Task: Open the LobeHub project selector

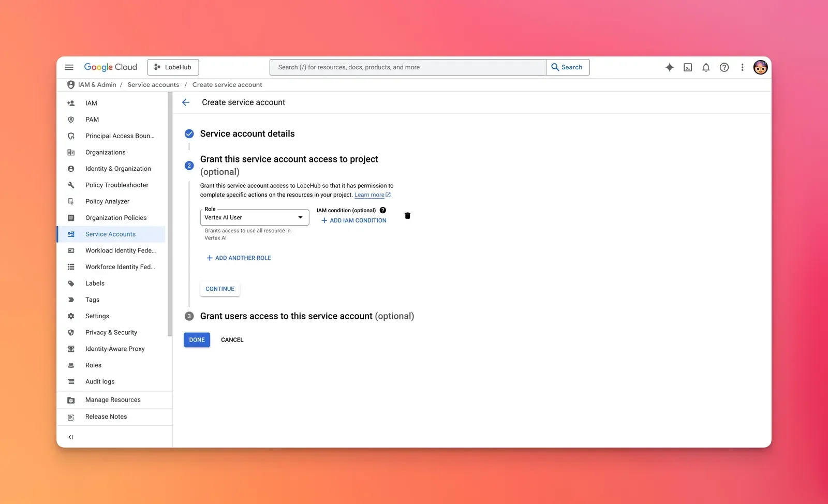Action: point(173,67)
